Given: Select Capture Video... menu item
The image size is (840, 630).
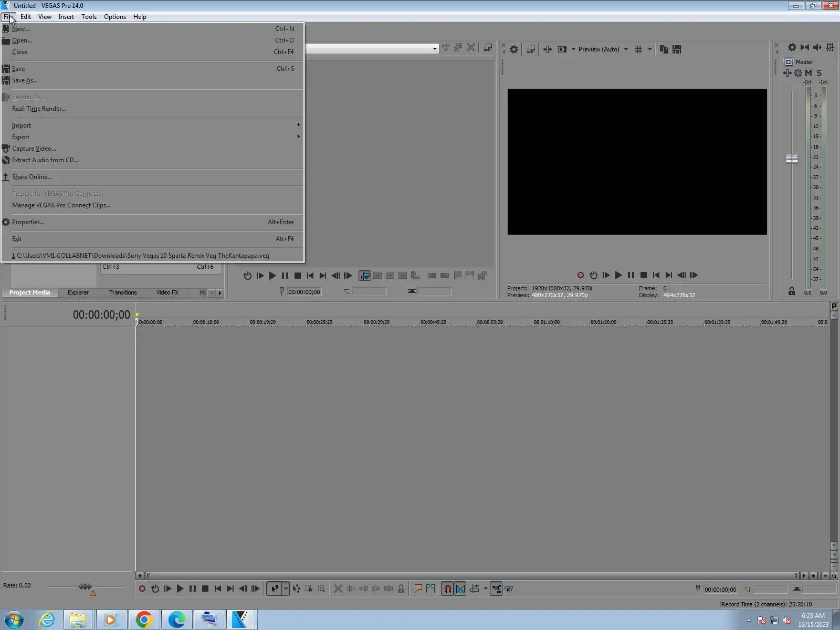Looking at the screenshot, I should click(152, 149).
